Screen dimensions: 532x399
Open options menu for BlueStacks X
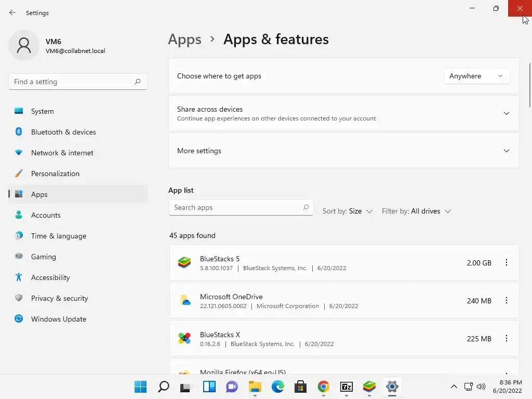(x=506, y=339)
